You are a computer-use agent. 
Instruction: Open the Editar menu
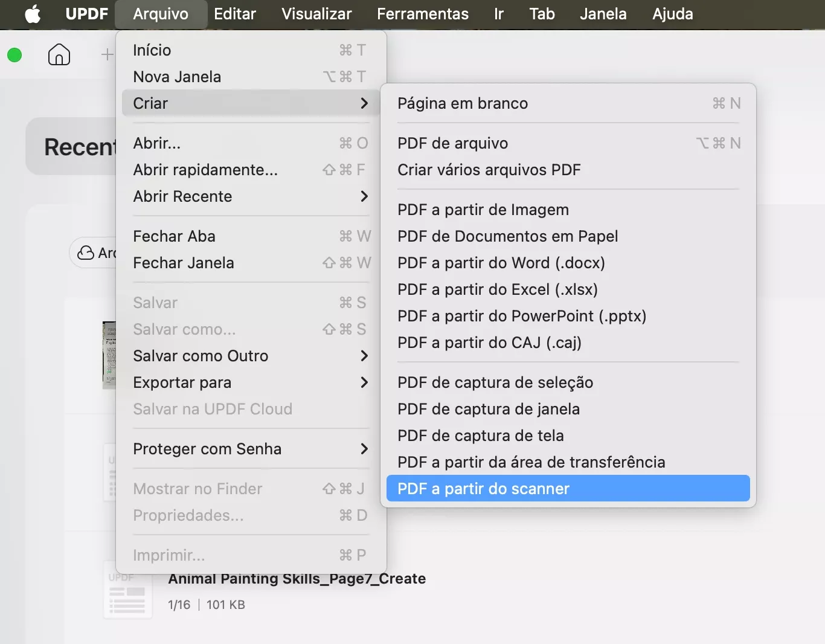pos(235,14)
